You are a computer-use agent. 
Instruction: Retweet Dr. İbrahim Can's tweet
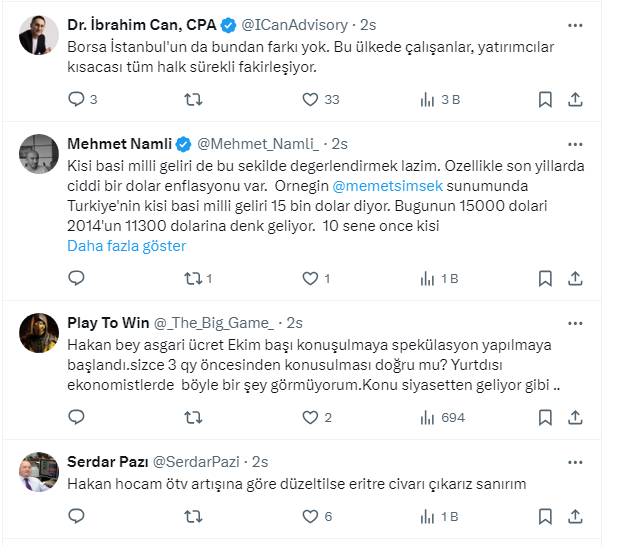coord(193,99)
